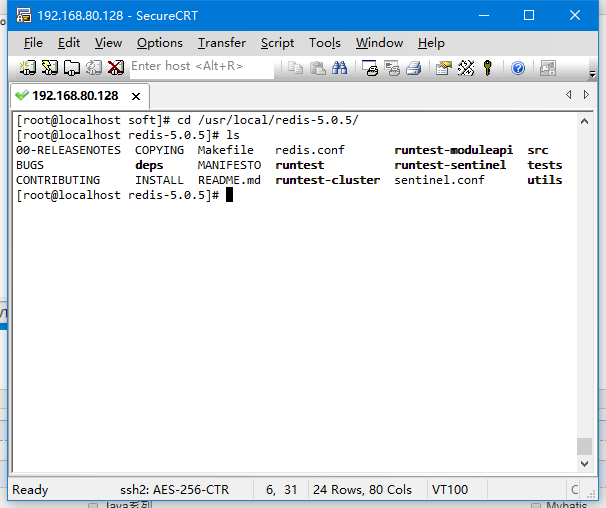606x508 pixels.
Task: Open the View menu
Action: (x=108, y=43)
